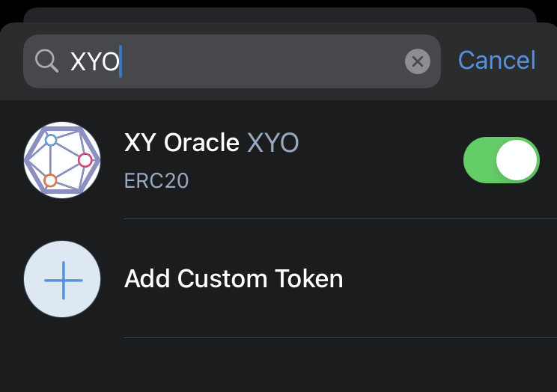This screenshot has height=392, width=557.
Task: Tap the gray XYO ticker symbol
Action: pyautogui.click(x=273, y=143)
